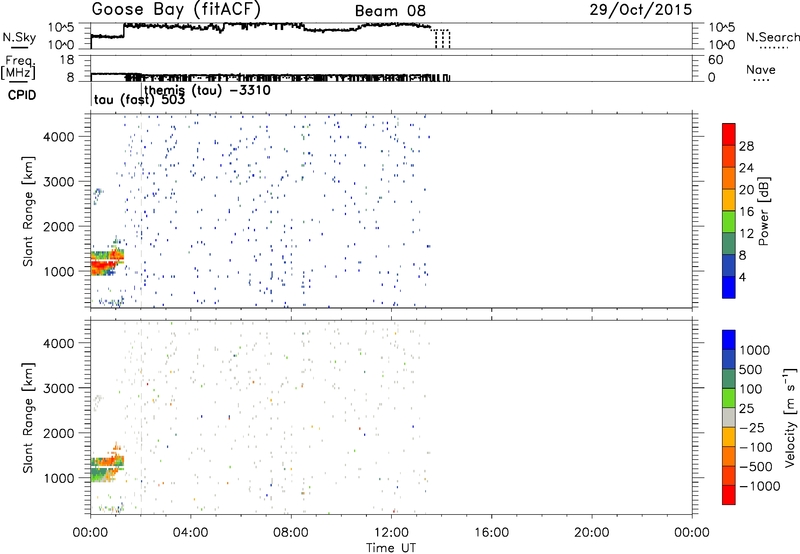The height and width of the screenshot is (554, 800).
Task: Click the red top segment of Power colorbar
Action: coord(729,134)
